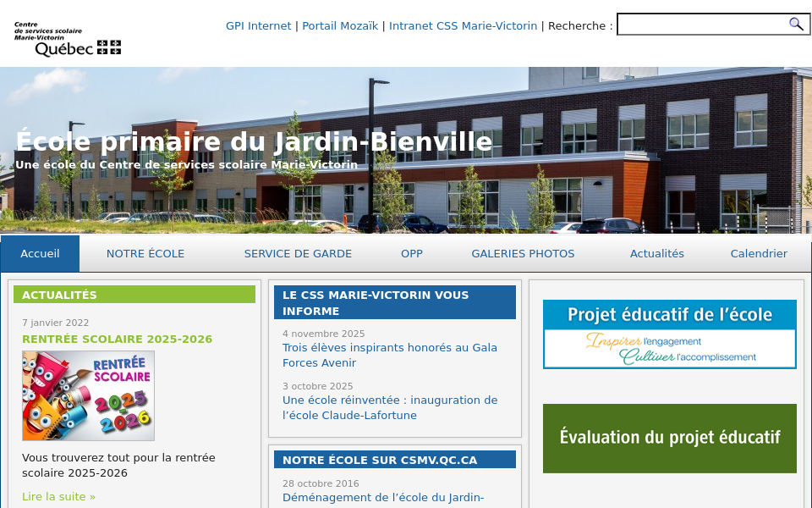Open the Calendrier page
This screenshot has width=812, height=508.
coord(759,253)
